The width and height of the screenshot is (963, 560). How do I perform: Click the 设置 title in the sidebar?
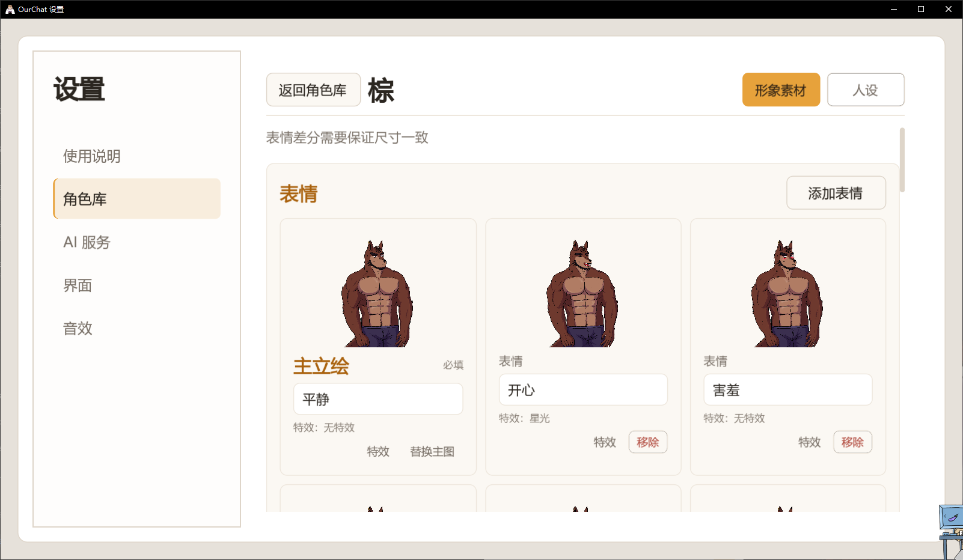pyautogui.click(x=79, y=90)
